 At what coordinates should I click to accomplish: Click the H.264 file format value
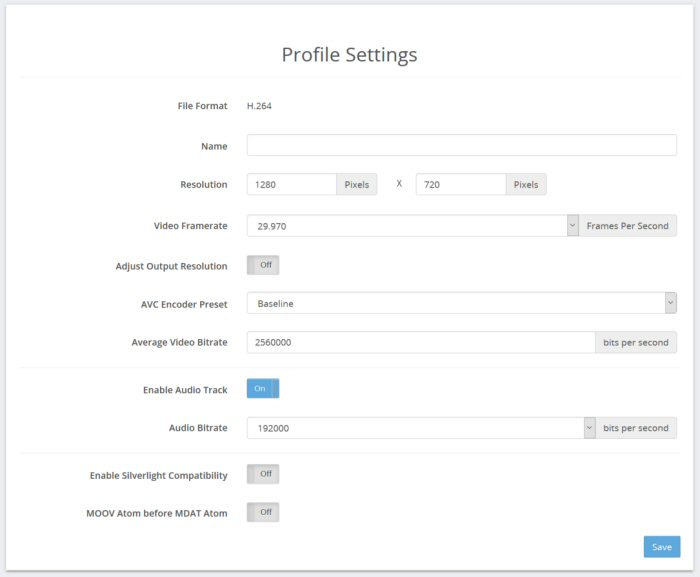(x=259, y=106)
